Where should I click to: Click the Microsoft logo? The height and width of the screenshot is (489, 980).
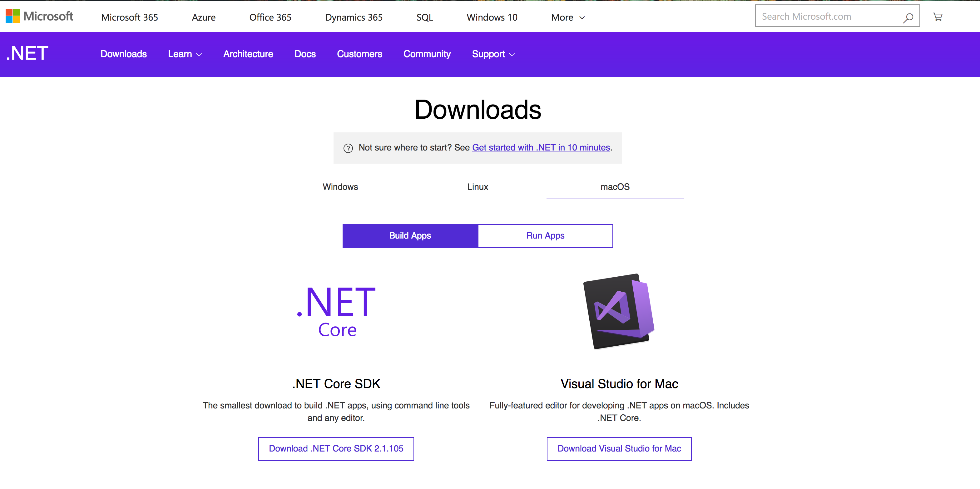pos(39,16)
